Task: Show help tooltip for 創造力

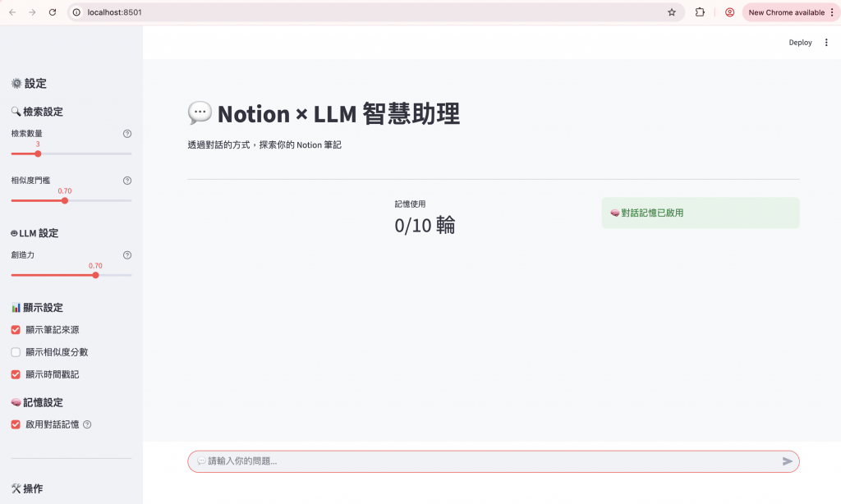Action: pyautogui.click(x=127, y=255)
